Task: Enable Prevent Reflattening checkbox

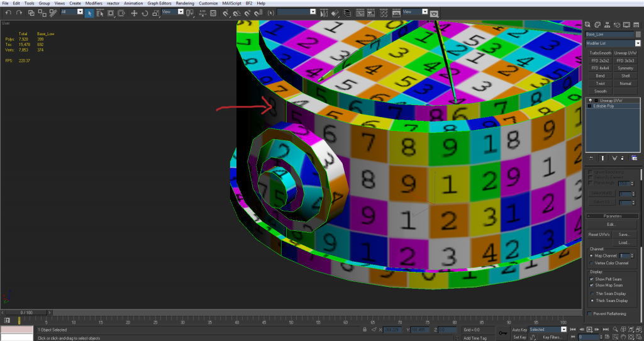Action: [589, 313]
